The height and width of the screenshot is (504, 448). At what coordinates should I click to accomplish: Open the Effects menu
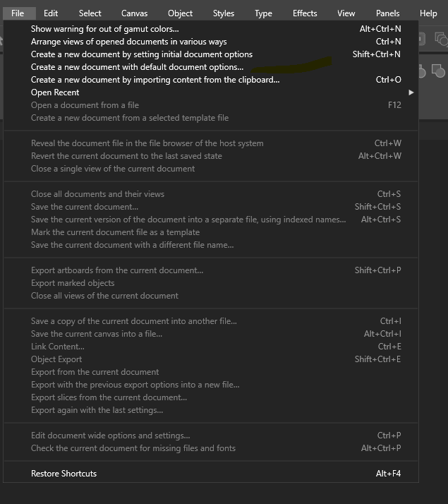(305, 13)
